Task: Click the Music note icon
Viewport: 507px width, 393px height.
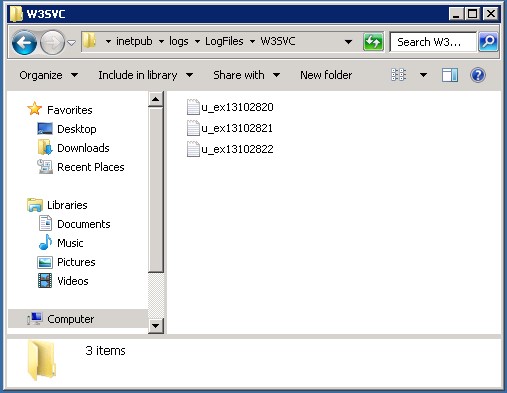Action: coord(45,242)
